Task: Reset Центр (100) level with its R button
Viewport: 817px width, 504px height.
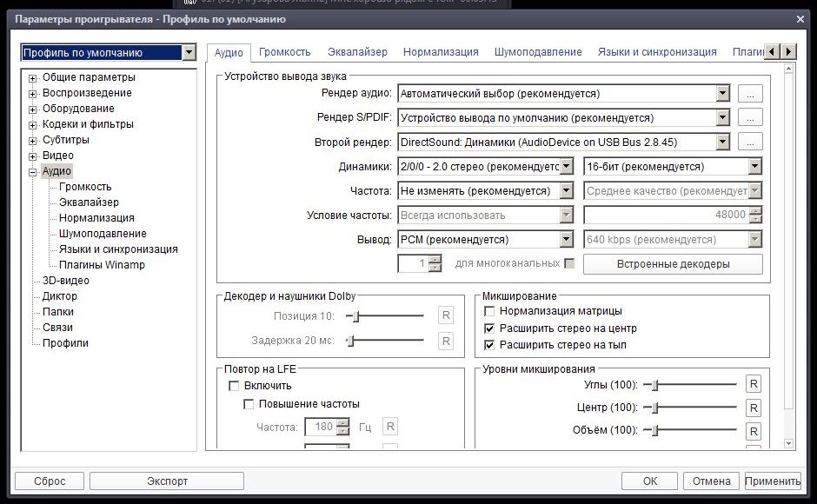Action: pyautogui.click(x=754, y=408)
